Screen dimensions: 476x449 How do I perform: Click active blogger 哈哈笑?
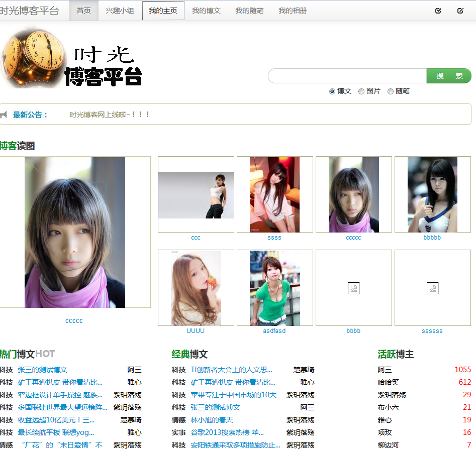[x=388, y=382]
